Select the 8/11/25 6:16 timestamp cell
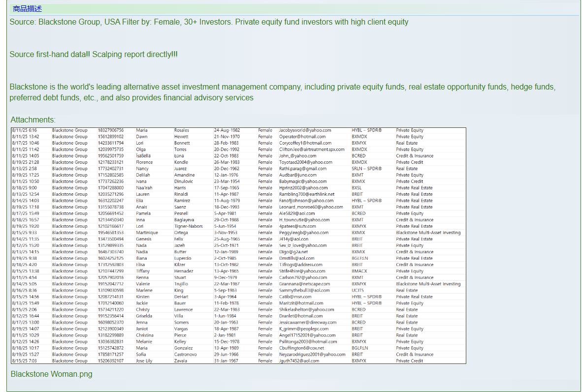The width and height of the screenshot is (582, 392). 24,130
